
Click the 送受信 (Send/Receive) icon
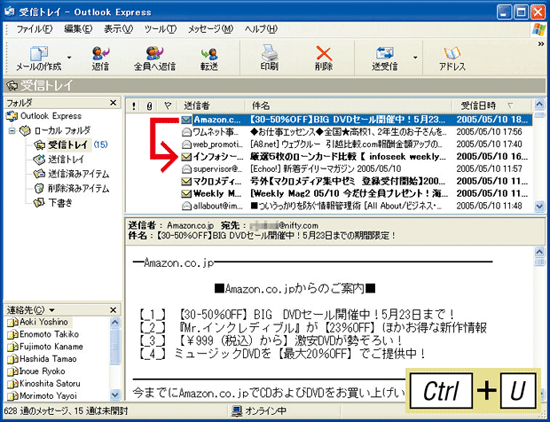[x=384, y=53]
